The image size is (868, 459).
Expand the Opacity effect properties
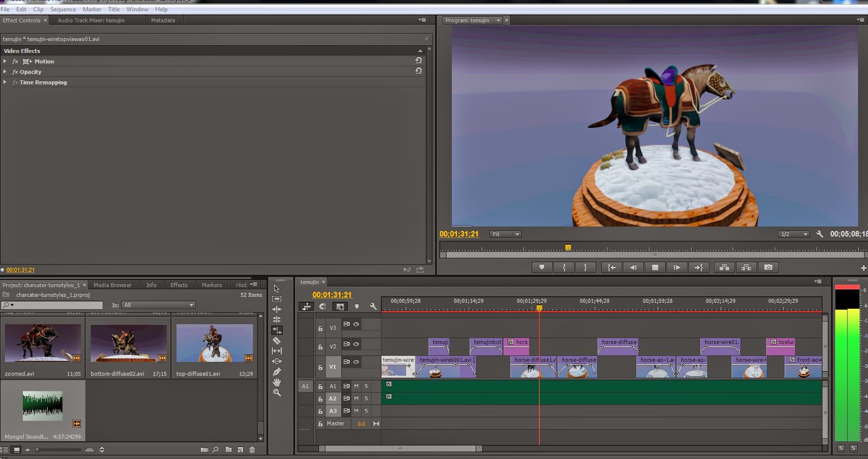[x=5, y=72]
